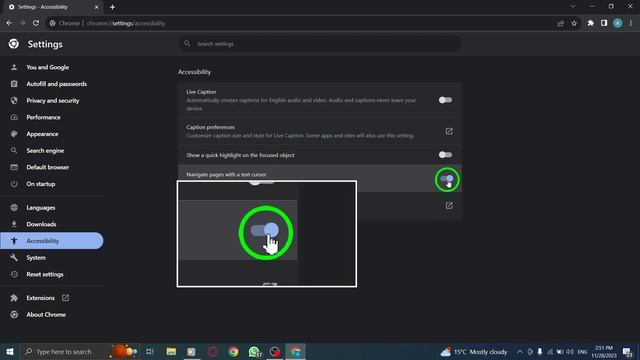Click the wrench icon beside System

pyautogui.click(x=14, y=258)
